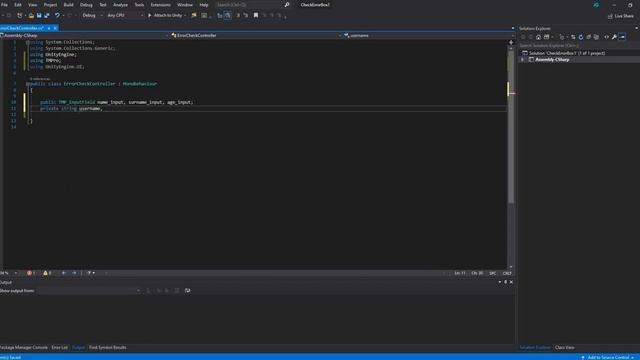640x360 pixels.
Task: Click the Home icon in Solution Explorer
Action: (538, 37)
